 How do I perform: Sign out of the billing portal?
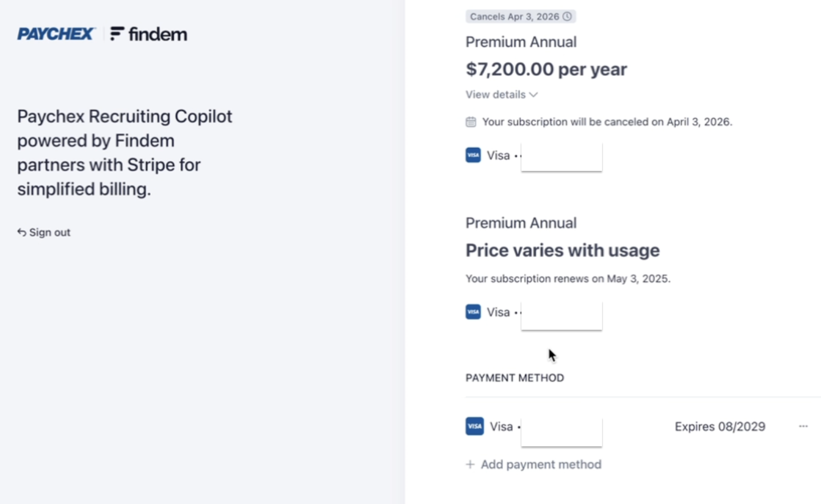44,233
